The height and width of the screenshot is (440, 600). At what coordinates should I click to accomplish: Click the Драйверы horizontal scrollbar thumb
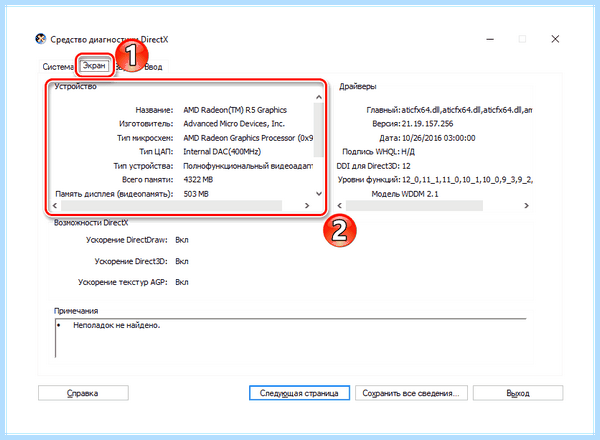click(414, 205)
